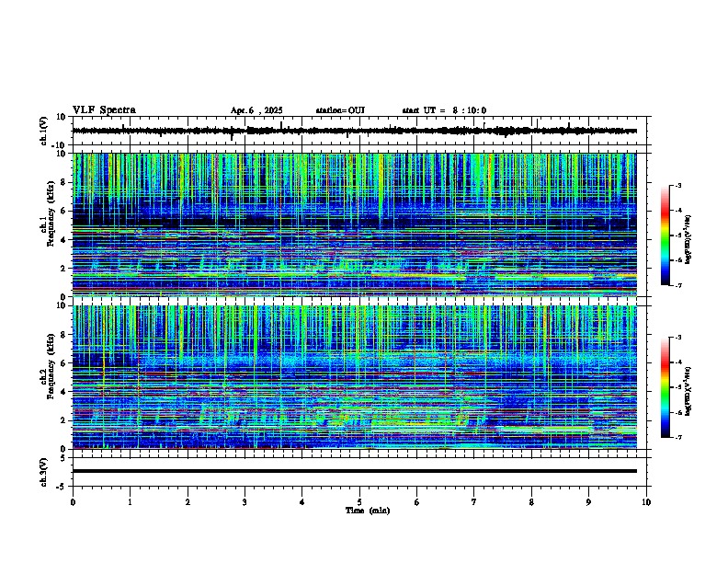Click the time-axis end tick label "10"

[646, 502]
